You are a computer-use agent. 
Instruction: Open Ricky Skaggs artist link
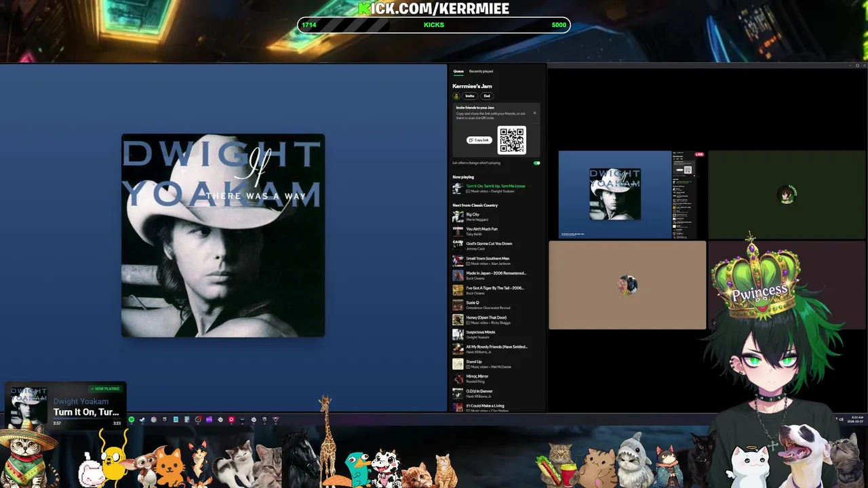[x=500, y=323]
